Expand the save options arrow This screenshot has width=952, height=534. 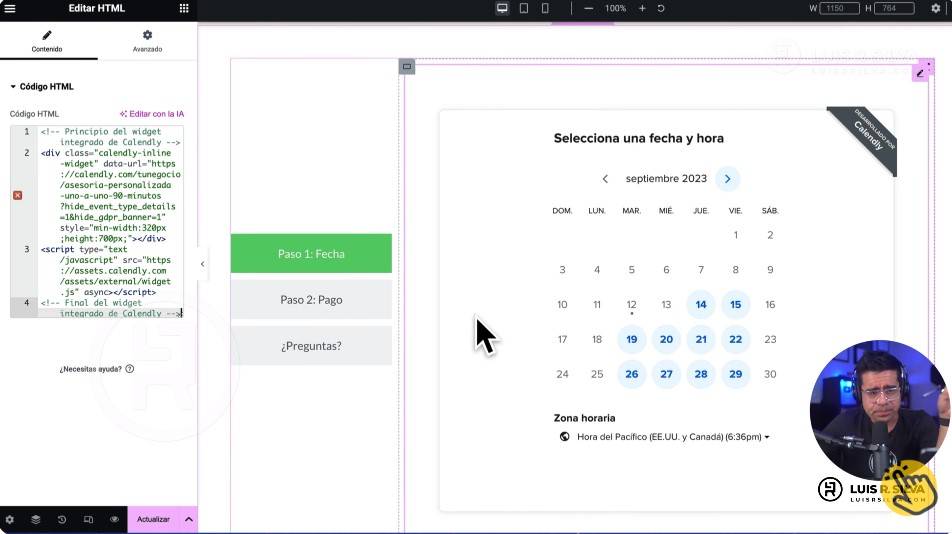pyautogui.click(x=189, y=519)
